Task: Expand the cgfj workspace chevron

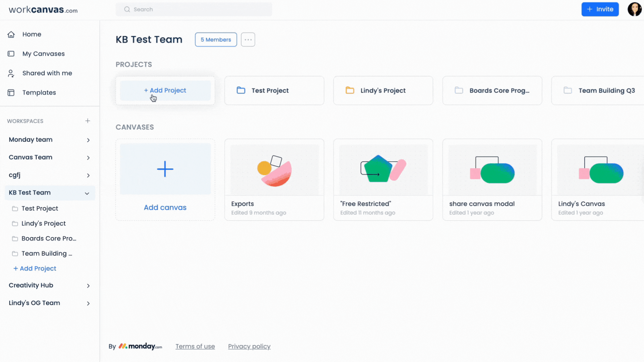Action: pos(88,176)
